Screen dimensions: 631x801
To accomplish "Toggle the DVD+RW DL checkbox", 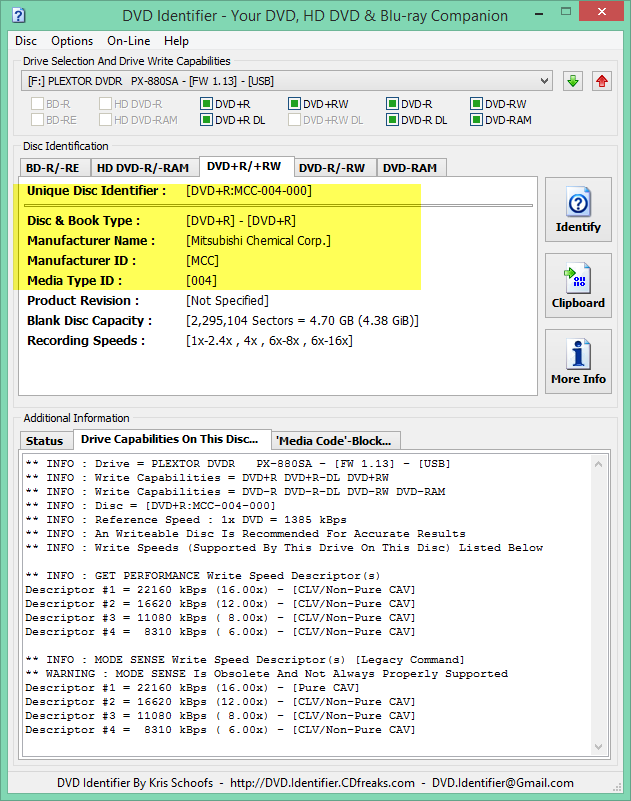I will coord(294,120).
